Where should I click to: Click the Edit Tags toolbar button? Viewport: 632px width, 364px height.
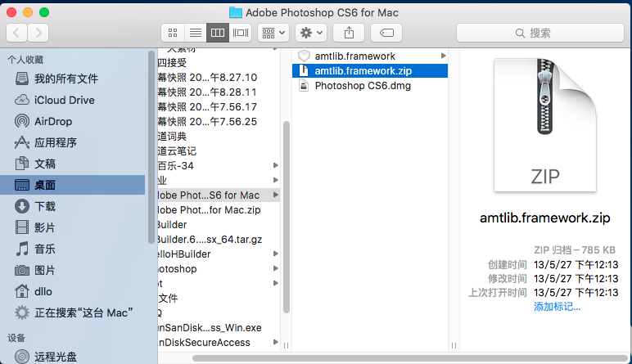(386, 33)
